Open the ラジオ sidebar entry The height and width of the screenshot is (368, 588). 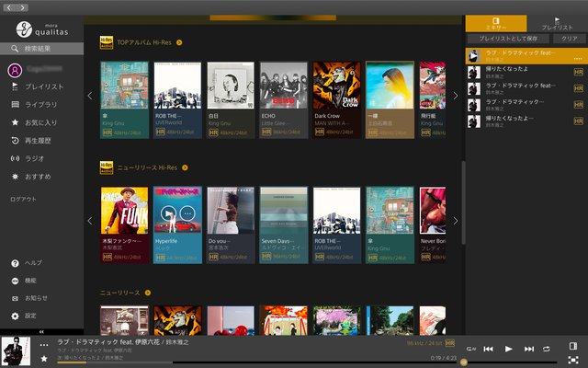point(35,158)
